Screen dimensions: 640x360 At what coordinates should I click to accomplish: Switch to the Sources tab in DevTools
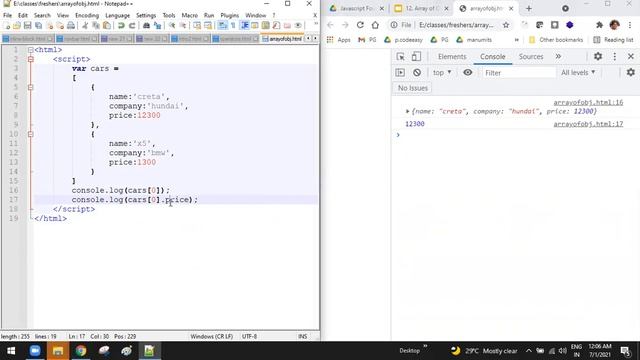coord(531,57)
